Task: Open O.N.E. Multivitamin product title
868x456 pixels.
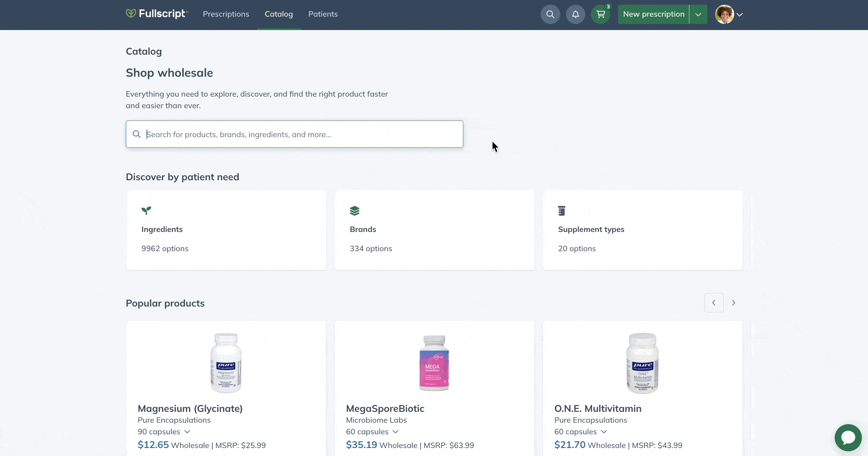Action: [598, 409]
